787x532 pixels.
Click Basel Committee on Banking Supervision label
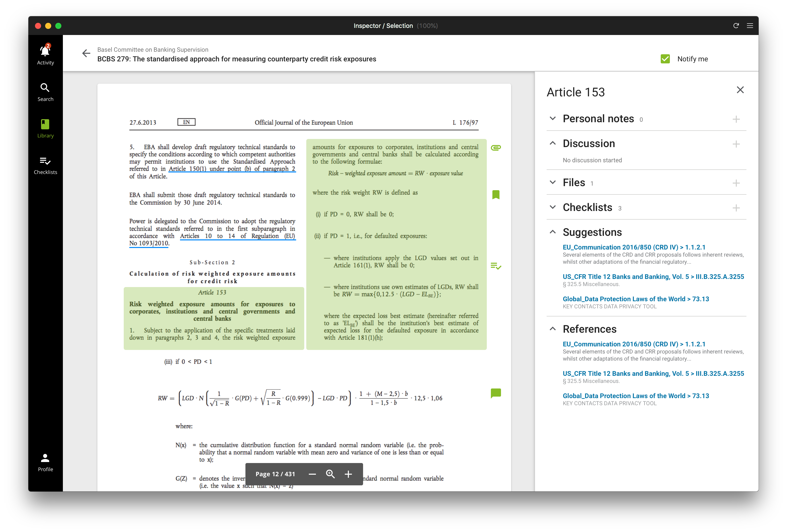coord(153,50)
